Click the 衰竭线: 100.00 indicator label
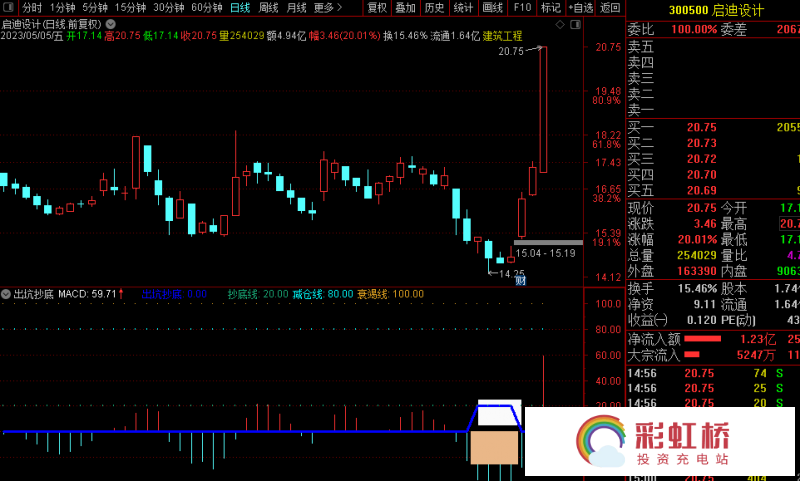This screenshot has width=800, height=481. click(x=390, y=294)
